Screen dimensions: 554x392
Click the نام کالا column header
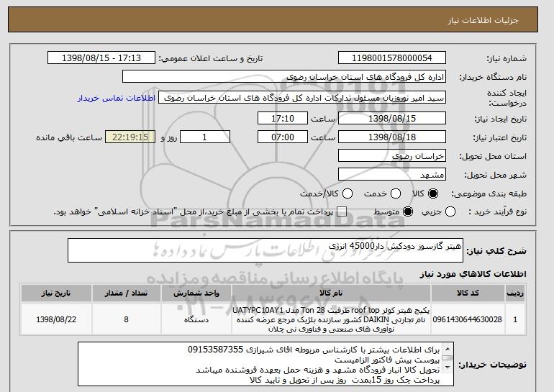click(331, 293)
